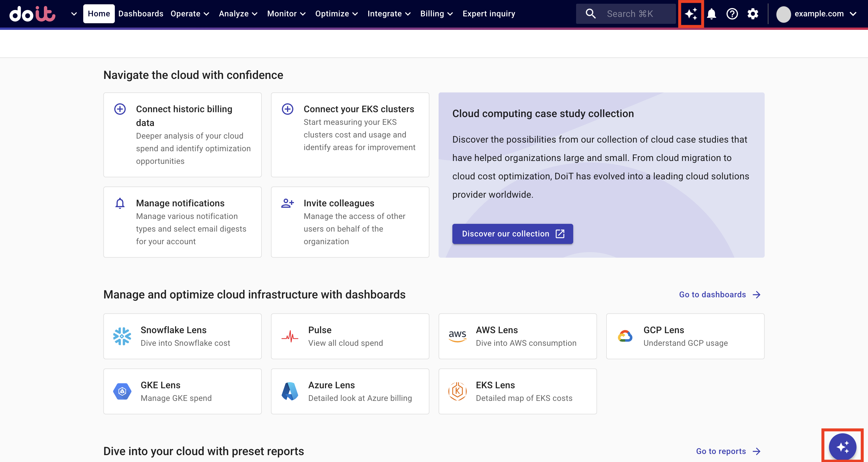The height and width of the screenshot is (462, 868).
Task: Click the EKS Lens orange icon
Action: (457, 391)
